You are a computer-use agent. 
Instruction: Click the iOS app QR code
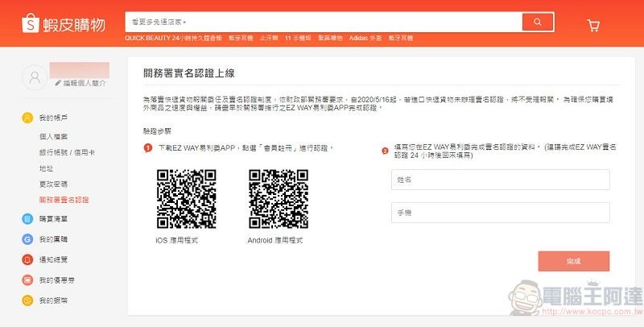click(x=187, y=199)
